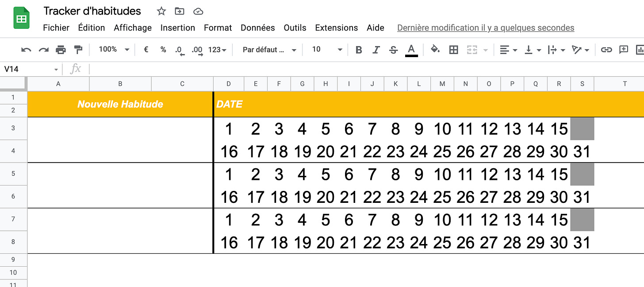Screen dimensions: 644x287
Task: Open the zoom 100% dropdown
Action: (114, 50)
